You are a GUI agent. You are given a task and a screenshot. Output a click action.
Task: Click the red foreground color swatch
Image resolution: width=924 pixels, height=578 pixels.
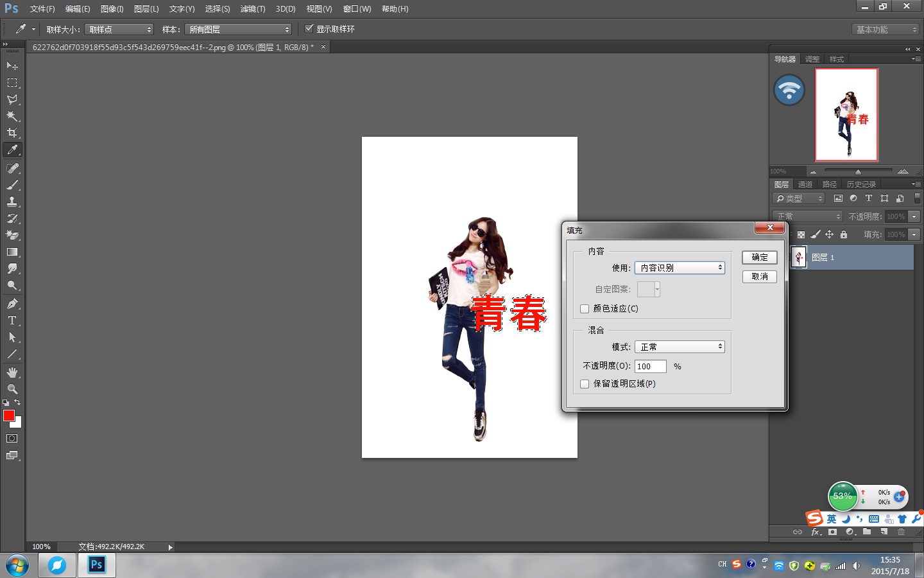8,416
